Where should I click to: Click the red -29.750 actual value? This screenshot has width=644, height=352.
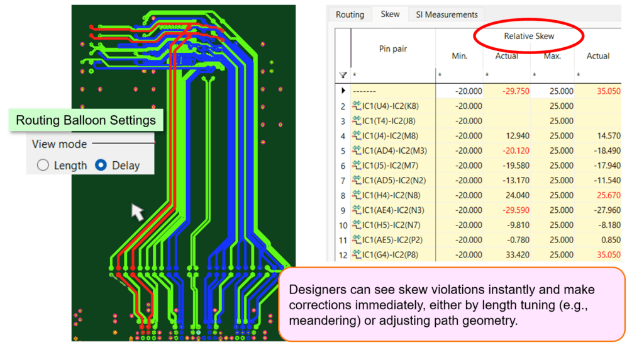click(516, 91)
